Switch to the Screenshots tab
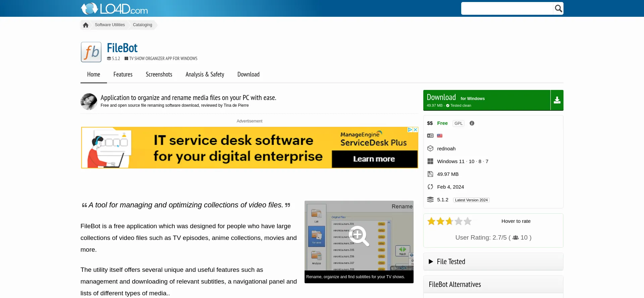This screenshot has width=644, height=298. pyautogui.click(x=159, y=74)
